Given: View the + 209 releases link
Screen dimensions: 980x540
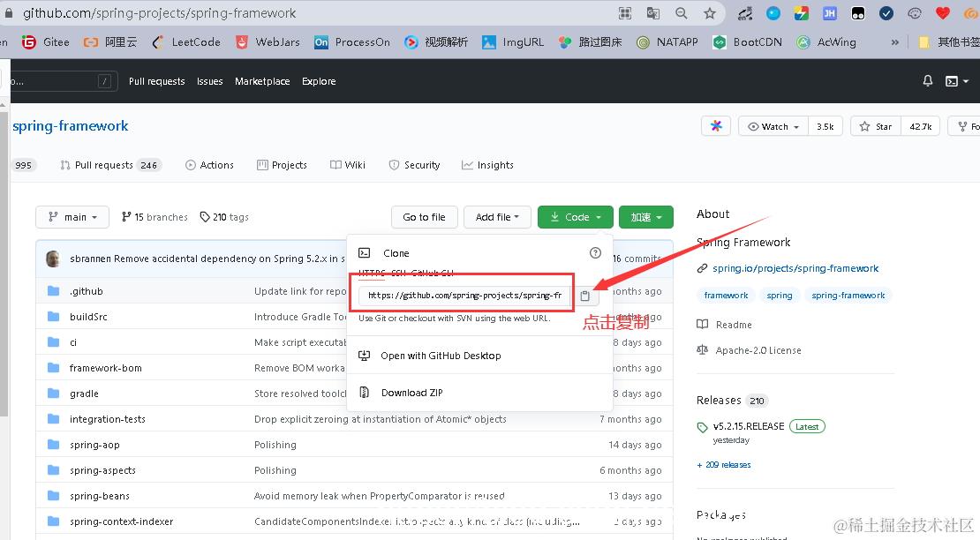Looking at the screenshot, I should 724,464.
